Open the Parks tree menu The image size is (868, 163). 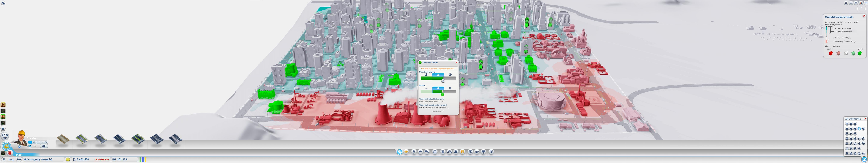pos(483,152)
